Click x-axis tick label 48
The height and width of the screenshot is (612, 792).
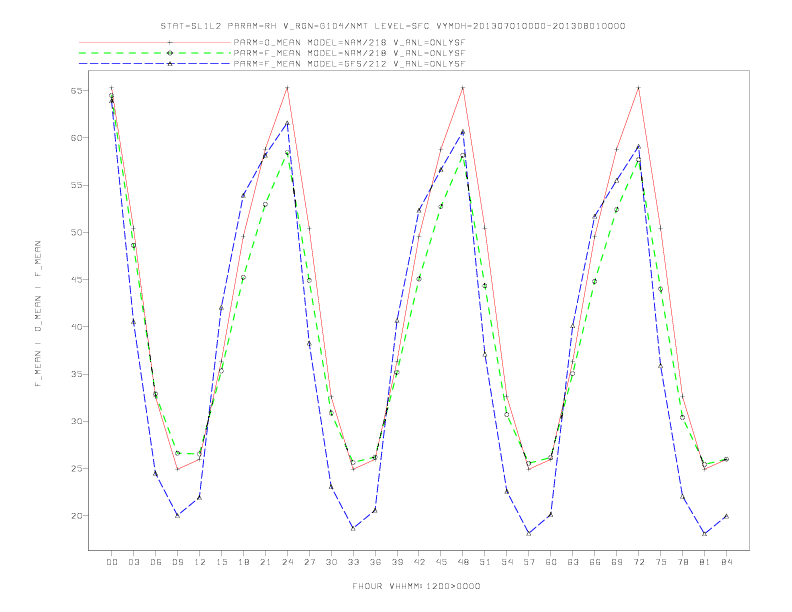[463, 562]
